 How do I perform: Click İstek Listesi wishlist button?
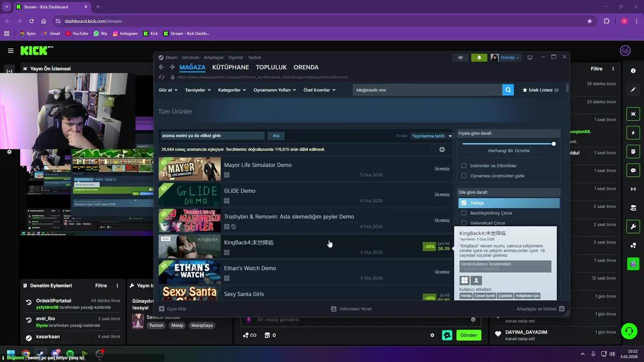[541, 90]
